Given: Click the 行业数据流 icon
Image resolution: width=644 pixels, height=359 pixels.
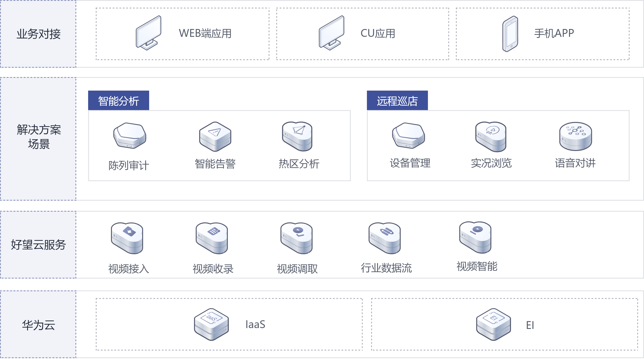Looking at the screenshot, I should 384,238.
